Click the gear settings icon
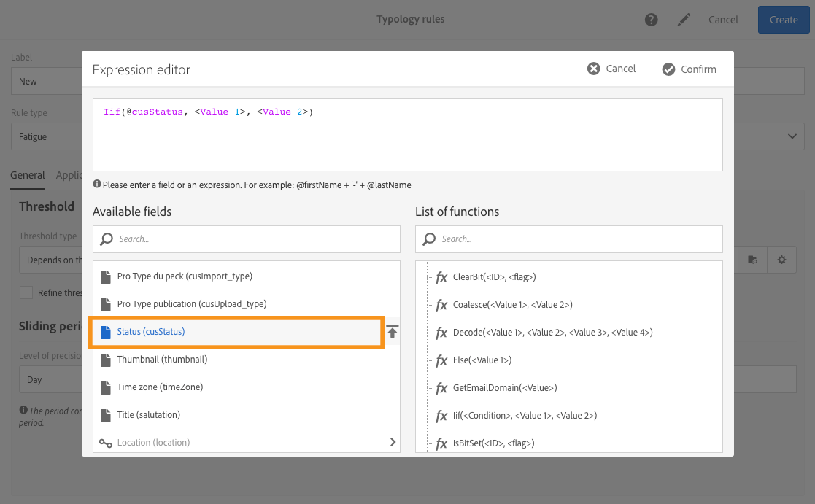815x504 pixels. coord(781,260)
